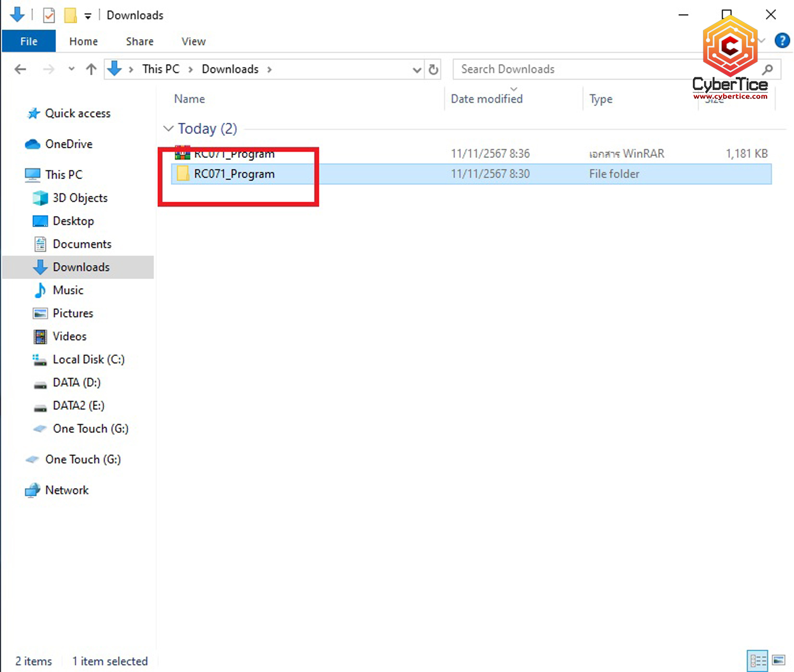
Task: Click This PC in the address breadcrumb
Action: pos(160,69)
